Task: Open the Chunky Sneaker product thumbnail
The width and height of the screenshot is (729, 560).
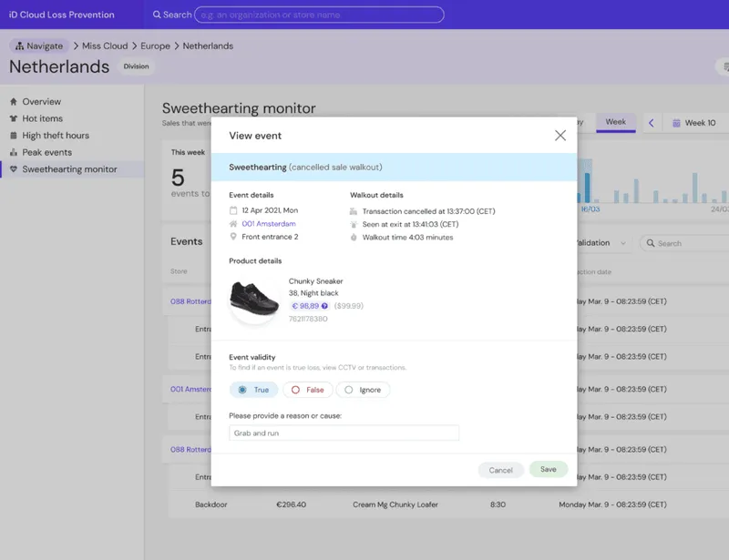Action: tap(254, 300)
